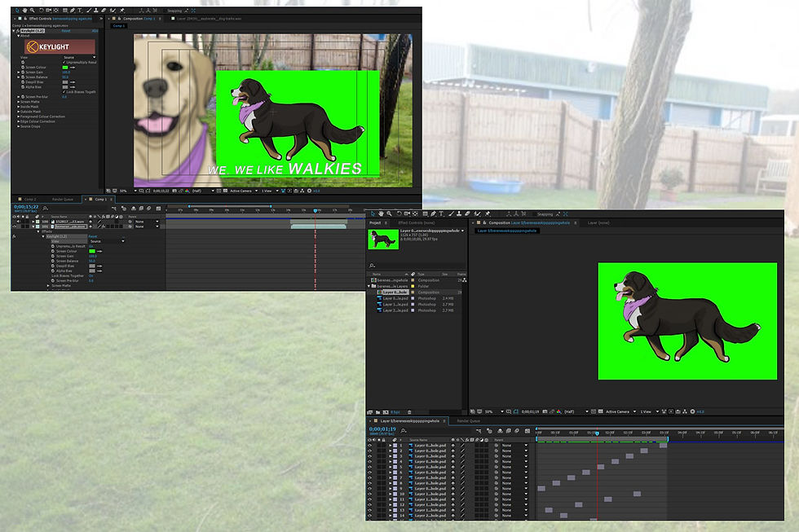
Task: Hide layer 5 in the lower-right timeline
Action: (x=369, y=467)
